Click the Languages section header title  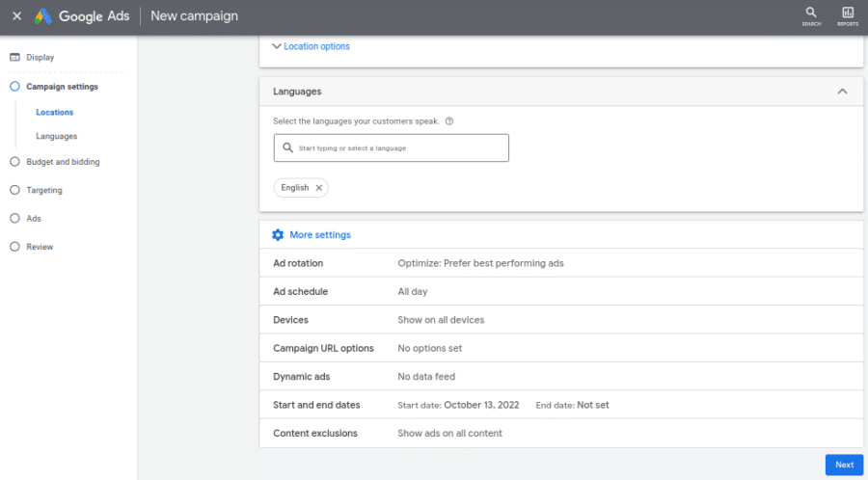[x=297, y=92]
